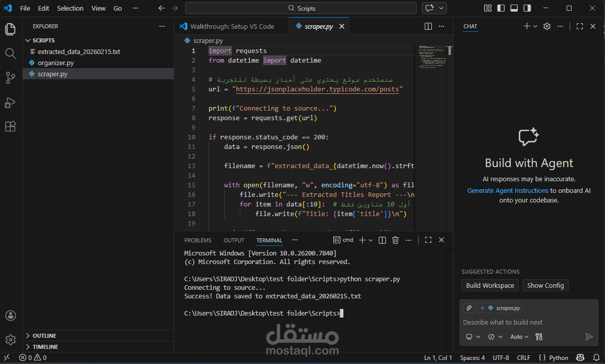Open the remote window icon in status bar
The width and height of the screenshot is (605, 364).
click(7, 358)
